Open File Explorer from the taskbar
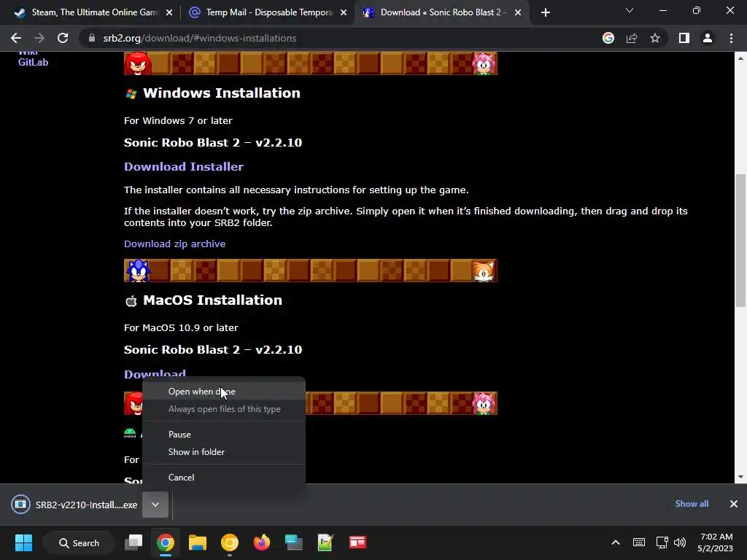The width and height of the screenshot is (747, 560). point(197,542)
